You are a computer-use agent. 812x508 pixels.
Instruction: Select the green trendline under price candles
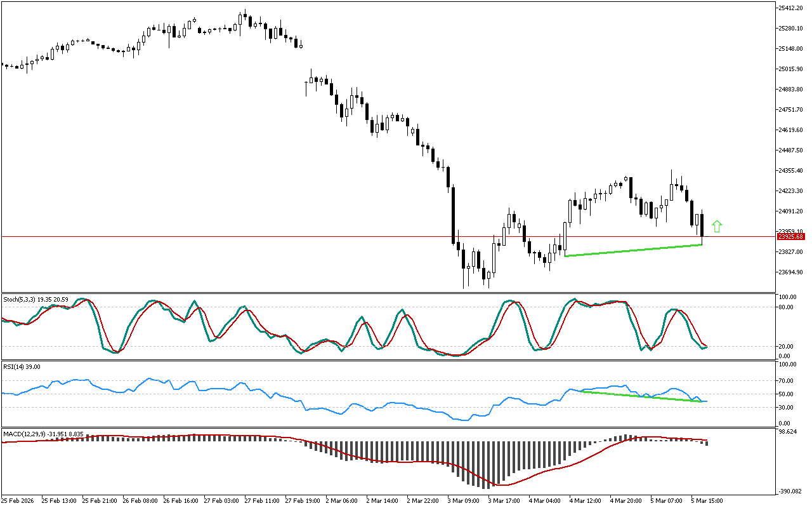tap(634, 250)
